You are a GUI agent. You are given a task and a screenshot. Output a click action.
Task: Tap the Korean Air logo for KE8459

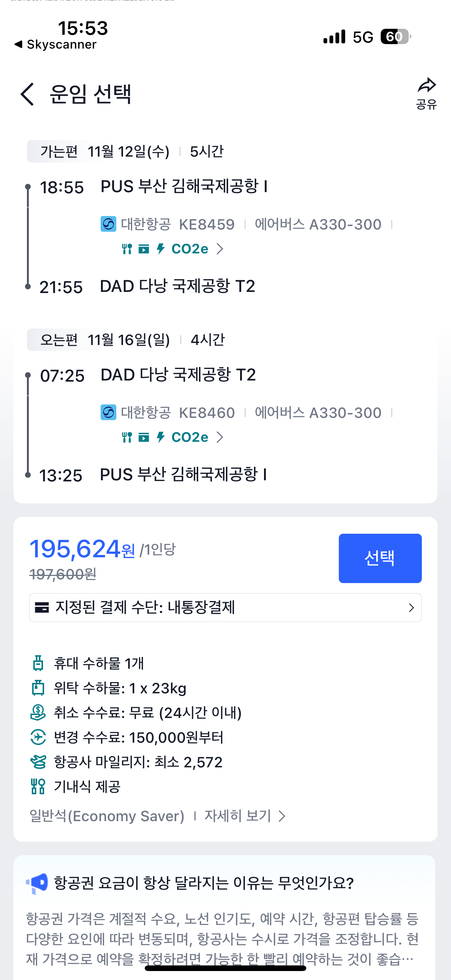click(x=108, y=224)
